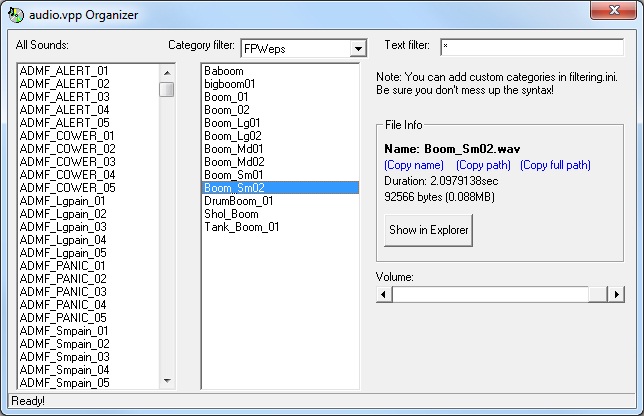Click the audio.vpp Organizer title bar icon
The height and width of the screenshot is (416, 644).
coord(13,14)
